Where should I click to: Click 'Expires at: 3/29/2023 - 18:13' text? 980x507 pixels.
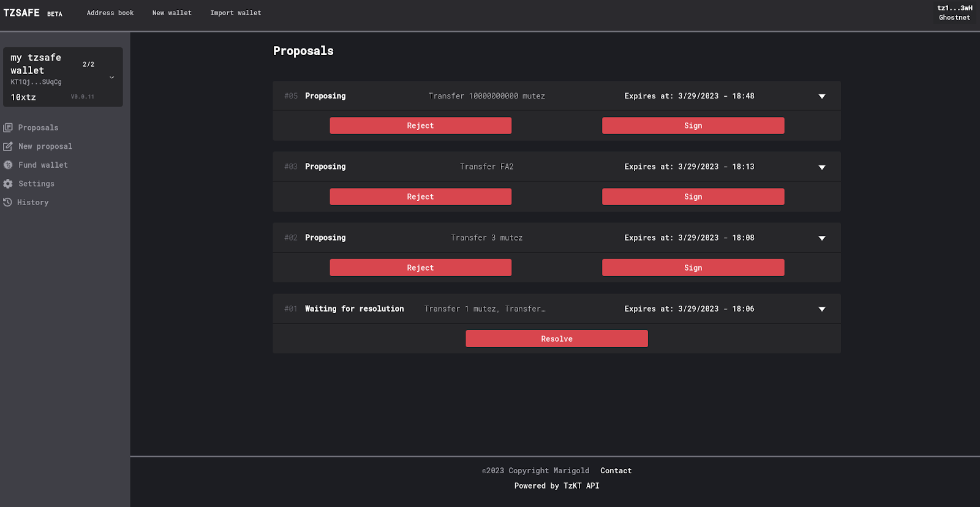click(689, 167)
